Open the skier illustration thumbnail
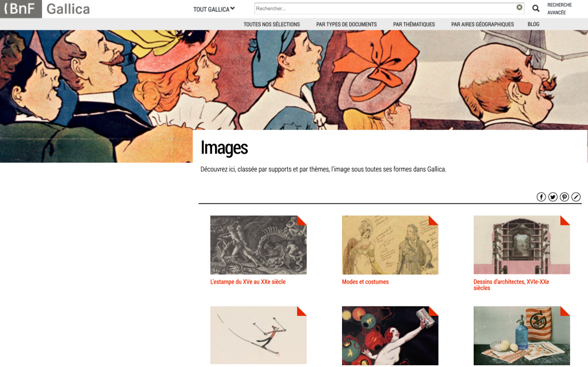Image resolution: width=588 pixels, height=367 pixels. 258,335
